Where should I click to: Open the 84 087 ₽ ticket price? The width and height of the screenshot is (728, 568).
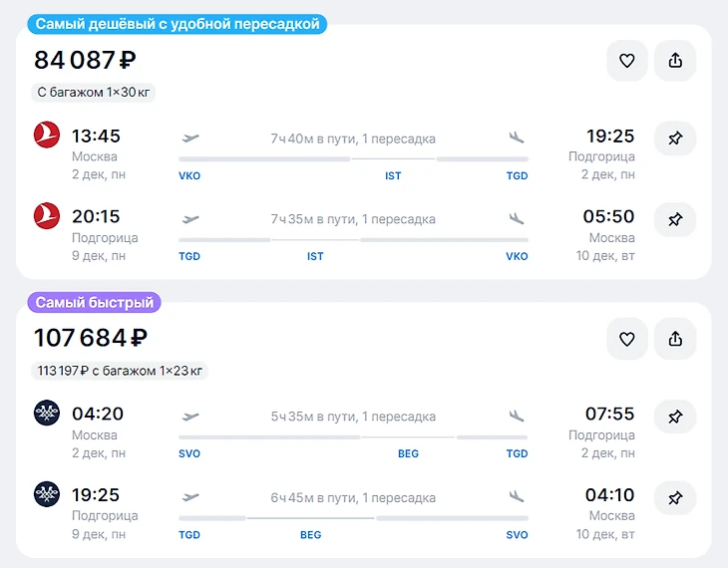(85, 60)
